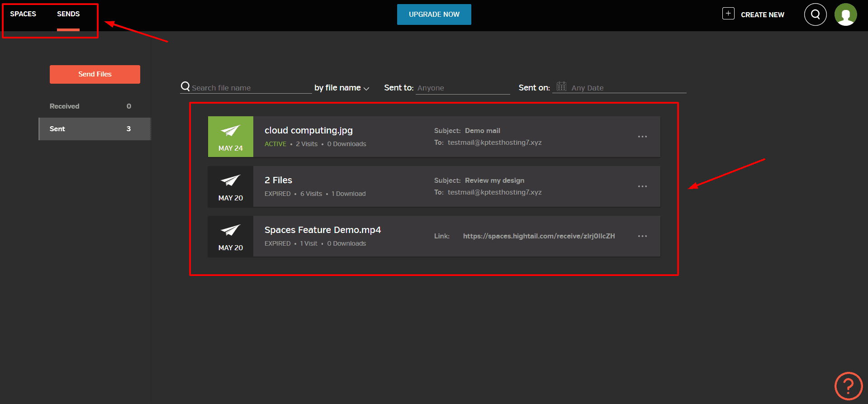Click the Upgrade Now button
The height and width of the screenshot is (404, 868).
pyautogui.click(x=434, y=14)
